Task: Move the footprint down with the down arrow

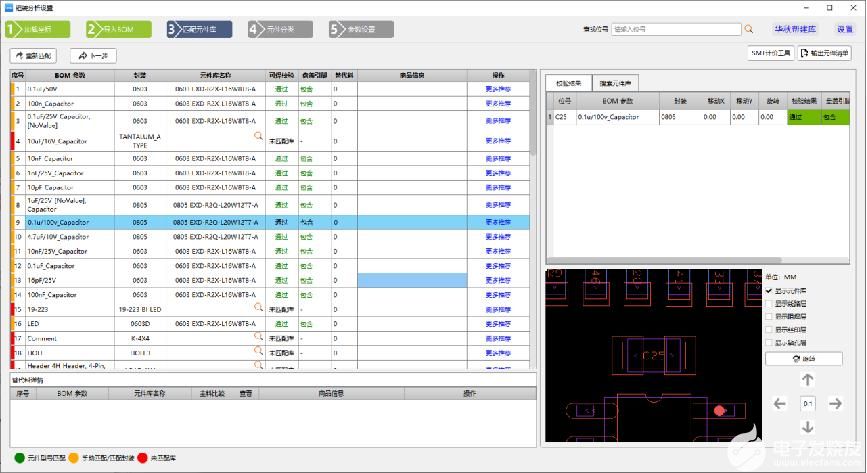Action: click(x=807, y=427)
